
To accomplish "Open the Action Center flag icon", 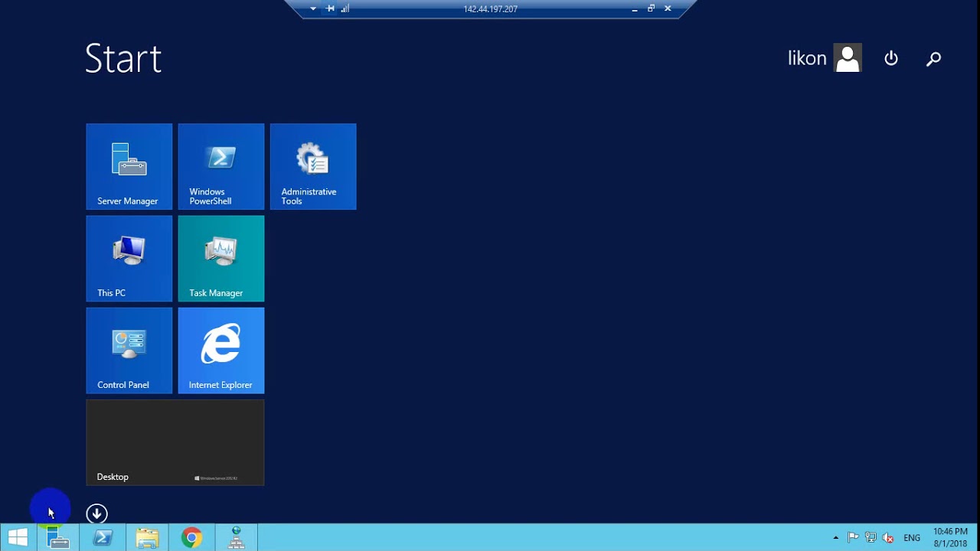I will 853,538.
